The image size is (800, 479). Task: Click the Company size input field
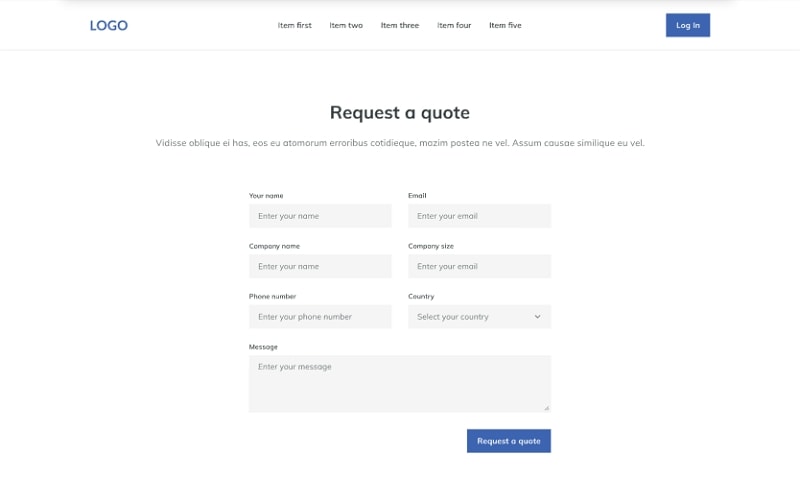479,267
